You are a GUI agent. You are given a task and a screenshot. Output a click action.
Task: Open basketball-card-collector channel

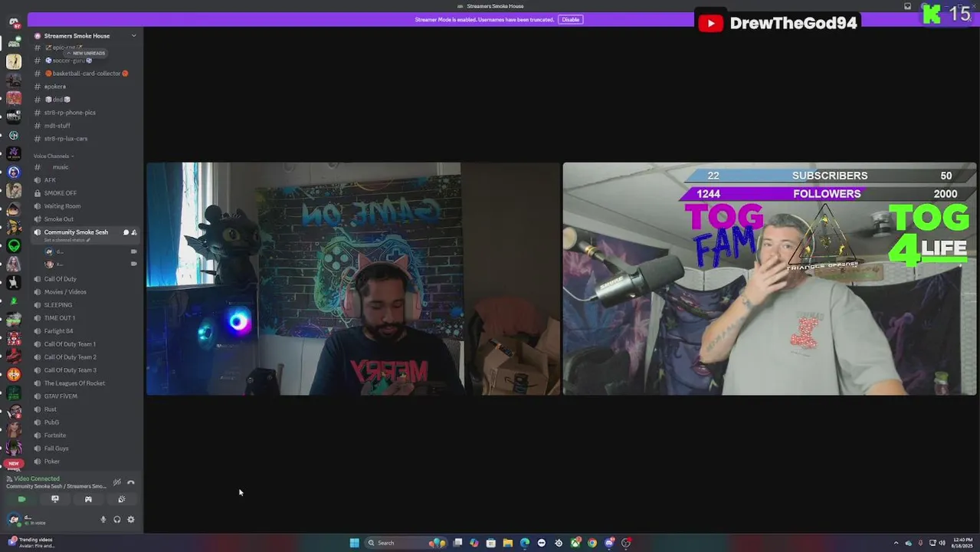[x=85, y=74]
